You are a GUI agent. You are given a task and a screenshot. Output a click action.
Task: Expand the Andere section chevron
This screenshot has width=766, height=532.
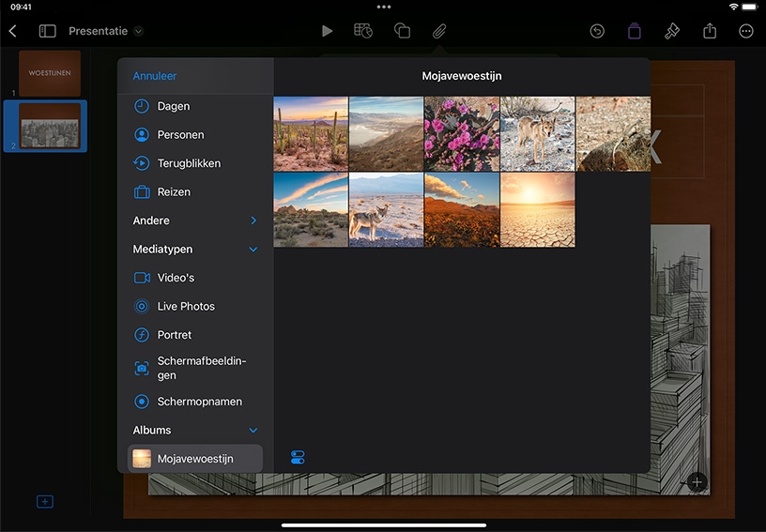(x=253, y=220)
